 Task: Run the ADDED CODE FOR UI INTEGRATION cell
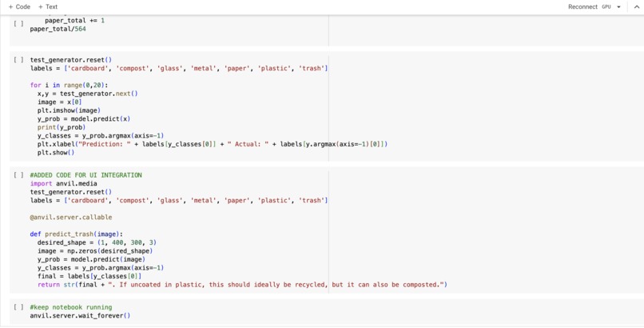[x=18, y=175]
